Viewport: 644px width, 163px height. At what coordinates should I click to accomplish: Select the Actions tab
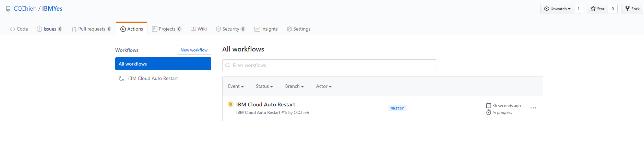[132, 29]
